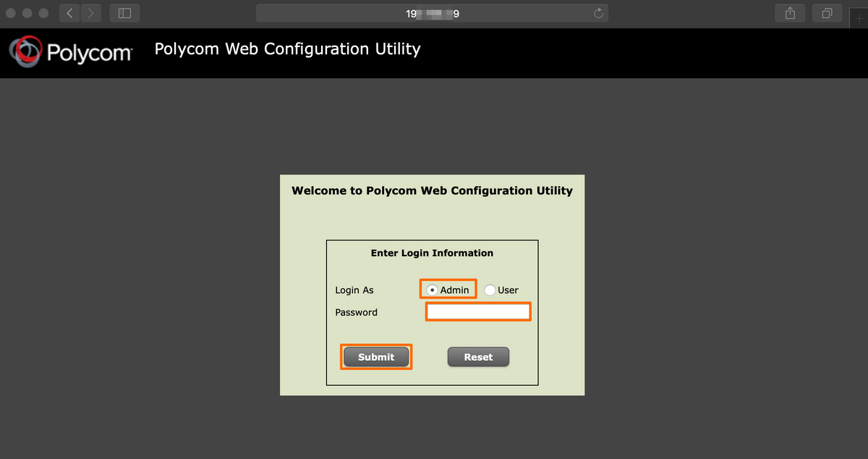The width and height of the screenshot is (868, 459).
Task: Focus the Password input field
Action: click(478, 311)
